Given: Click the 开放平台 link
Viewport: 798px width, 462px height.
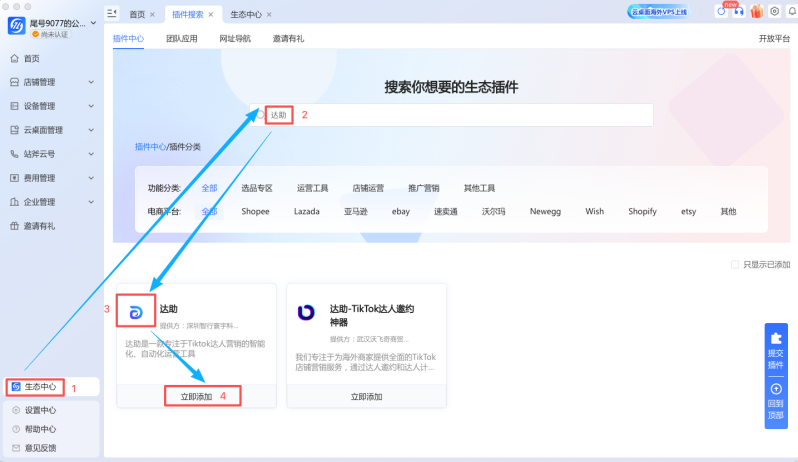Looking at the screenshot, I should click(774, 38).
